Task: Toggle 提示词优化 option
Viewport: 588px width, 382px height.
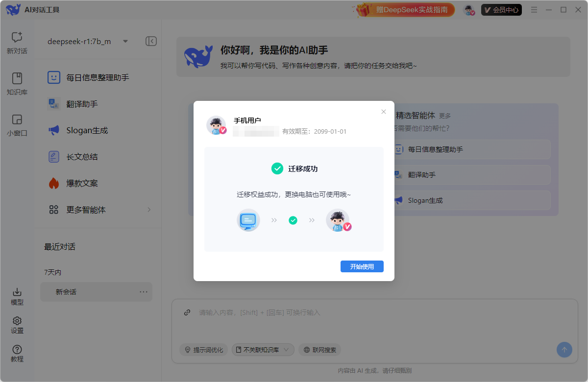Action: [x=203, y=350]
